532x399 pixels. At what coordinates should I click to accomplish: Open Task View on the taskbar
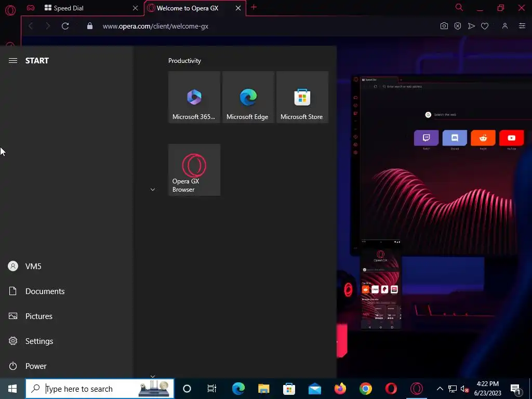212,389
